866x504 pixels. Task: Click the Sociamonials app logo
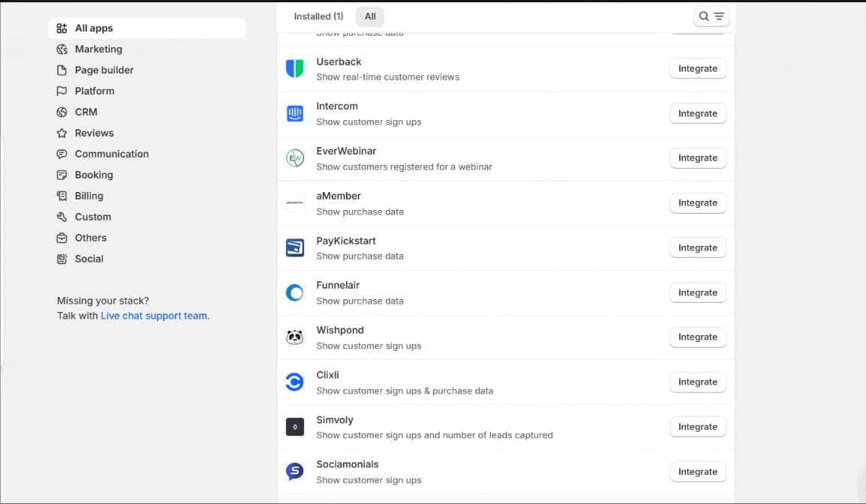(x=295, y=472)
